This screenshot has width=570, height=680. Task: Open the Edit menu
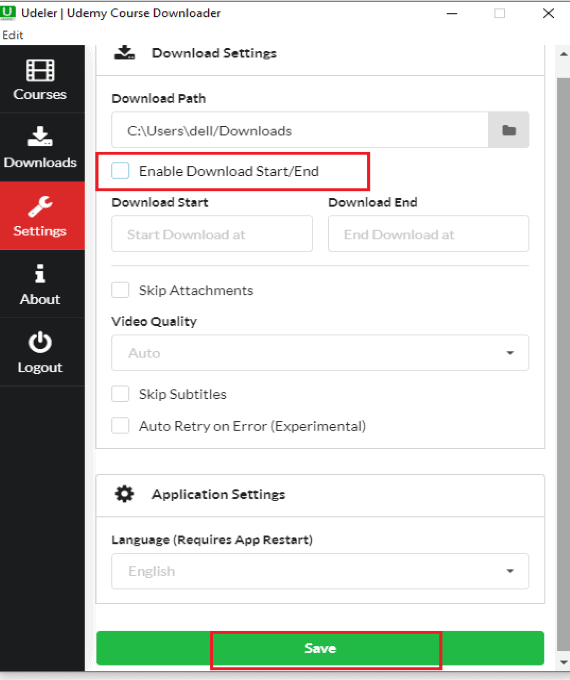tap(12, 35)
